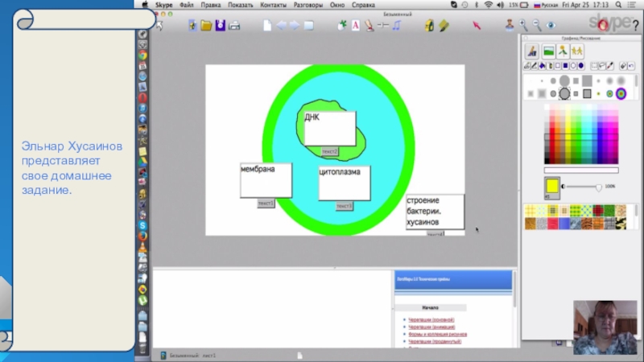The height and width of the screenshot is (362, 644).
Task: Click the текст2 label under the ДНК box
Action: pos(330,151)
